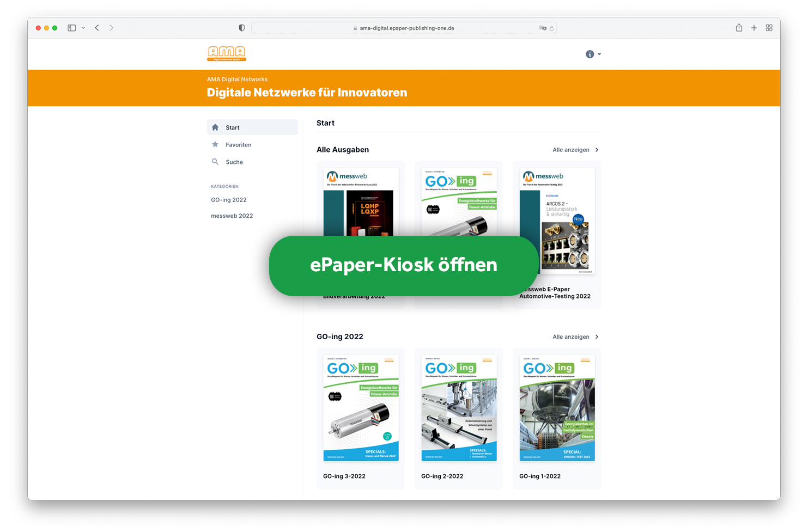
Task: Click the star icon beside Favoriten
Action: tap(215, 144)
